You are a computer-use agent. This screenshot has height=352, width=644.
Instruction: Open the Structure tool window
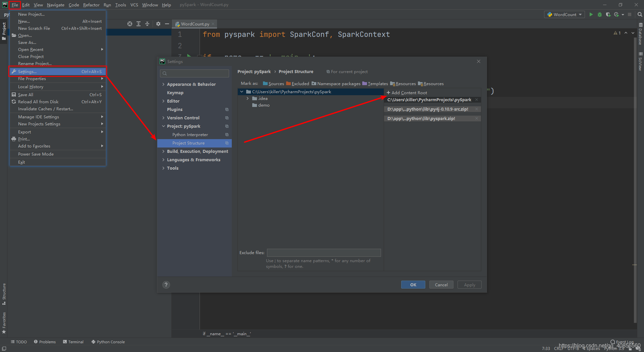pyautogui.click(x=4, y=294)
